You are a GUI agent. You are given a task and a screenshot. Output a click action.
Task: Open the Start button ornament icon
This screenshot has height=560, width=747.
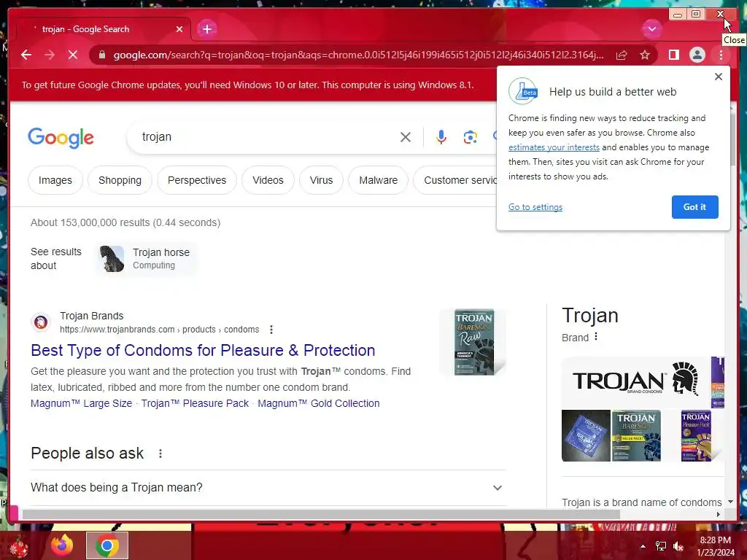pos(18,547)
